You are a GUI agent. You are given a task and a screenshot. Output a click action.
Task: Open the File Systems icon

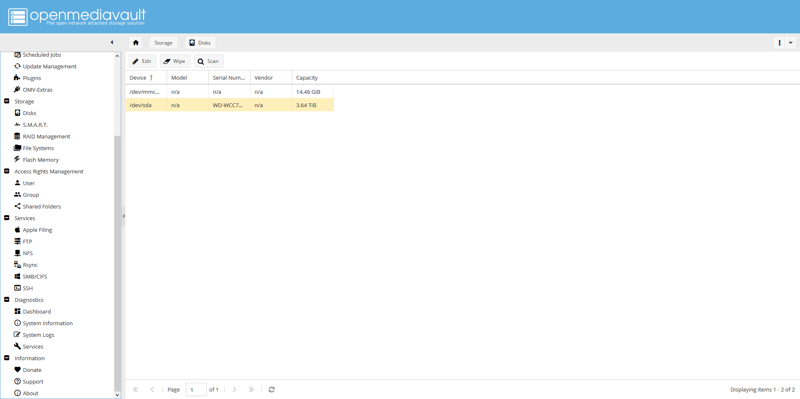(17, 148)
